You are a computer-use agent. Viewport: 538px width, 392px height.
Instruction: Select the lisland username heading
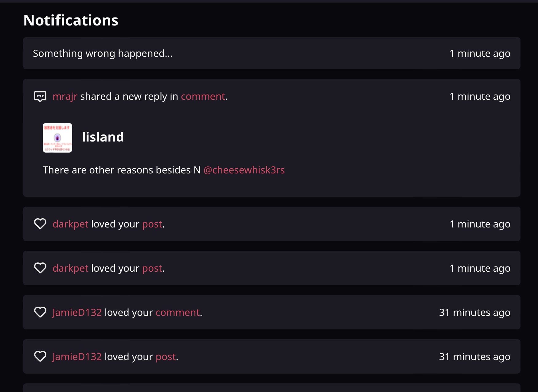coord(103,137)
